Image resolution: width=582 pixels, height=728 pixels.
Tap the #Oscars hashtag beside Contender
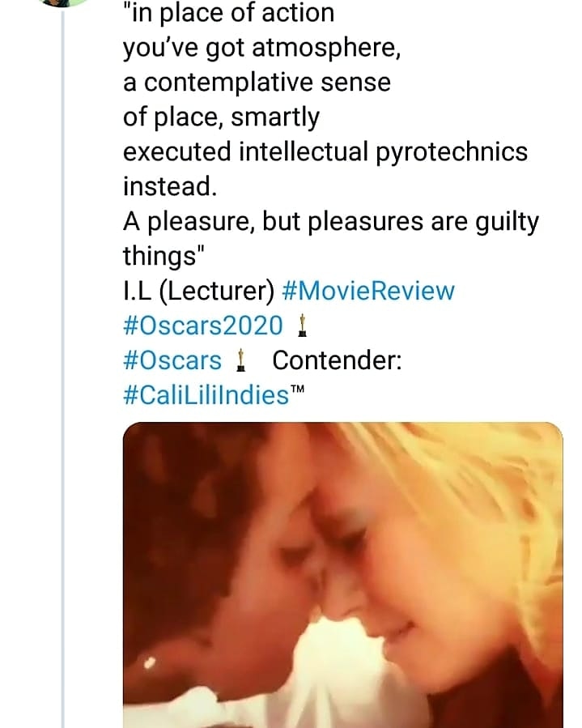172,361
